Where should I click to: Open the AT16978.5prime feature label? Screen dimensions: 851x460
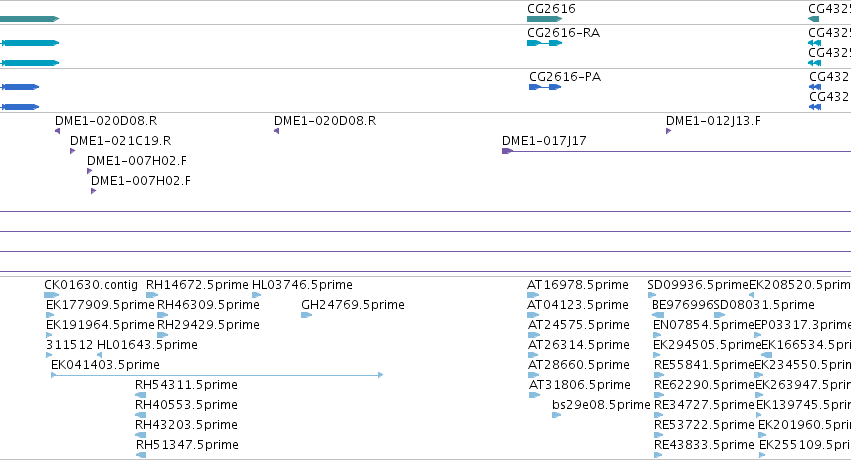[577, 285]
